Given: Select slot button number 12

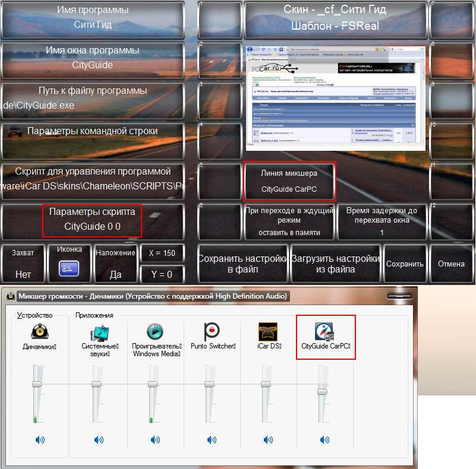Looking at the screenshot, I should coord(451,222).
